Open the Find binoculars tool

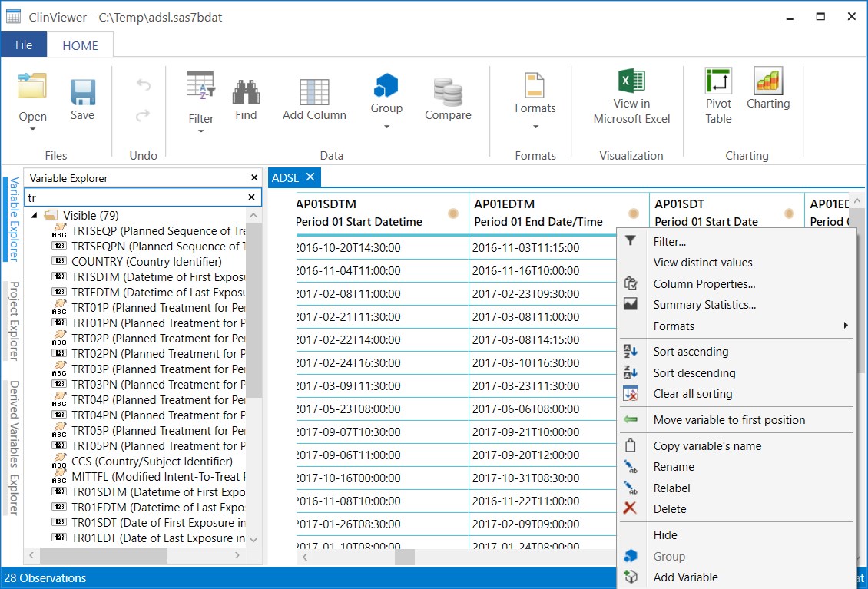click(246, 92)
